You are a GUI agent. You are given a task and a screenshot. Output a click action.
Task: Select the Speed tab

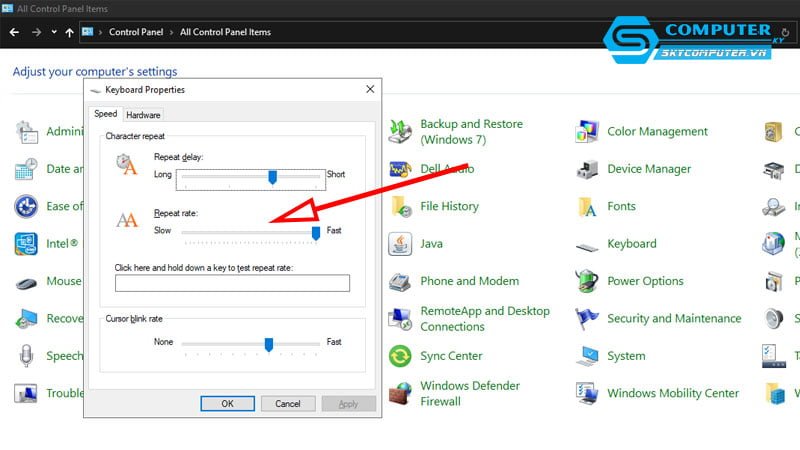(106, 114)
